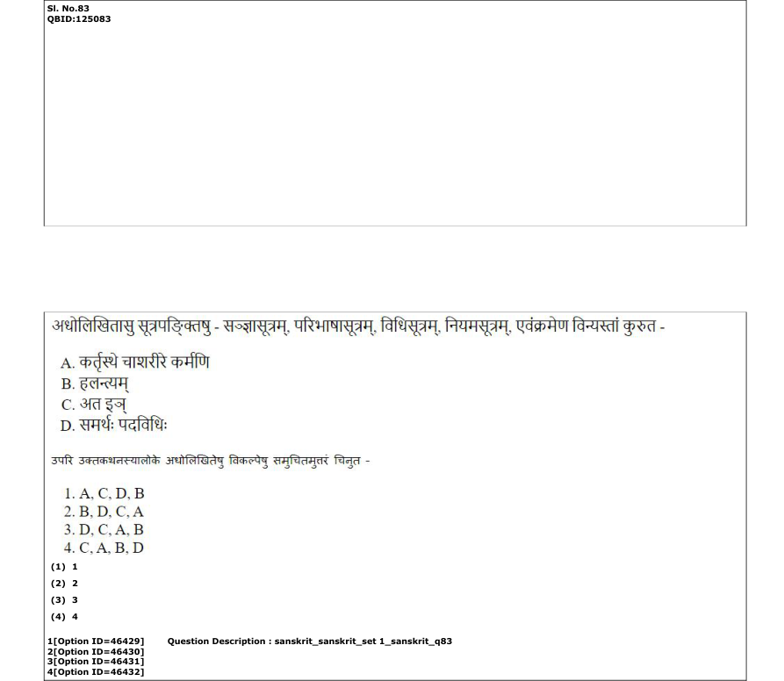Click "4[Option ID=46432]" entry

tap(96, 672)
